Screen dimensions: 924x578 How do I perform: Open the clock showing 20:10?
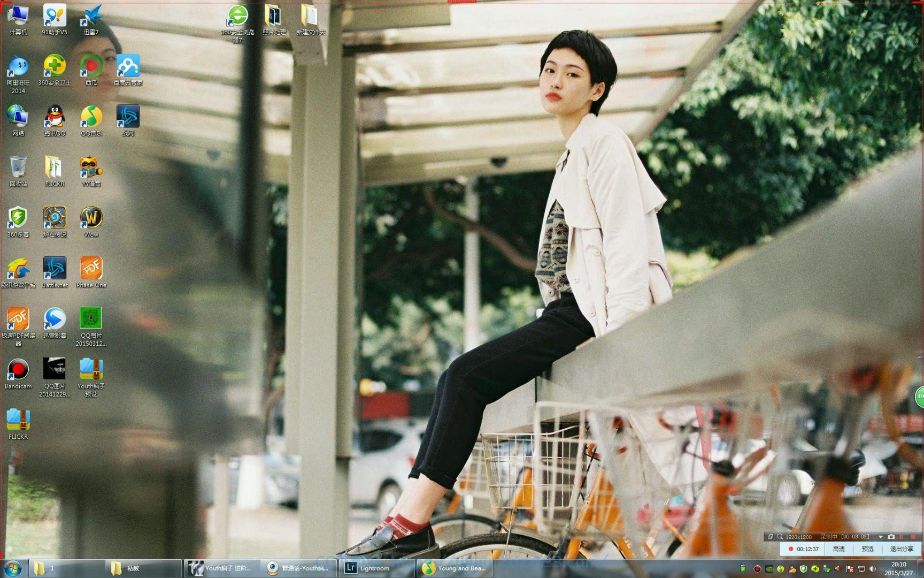click(898, 568)
